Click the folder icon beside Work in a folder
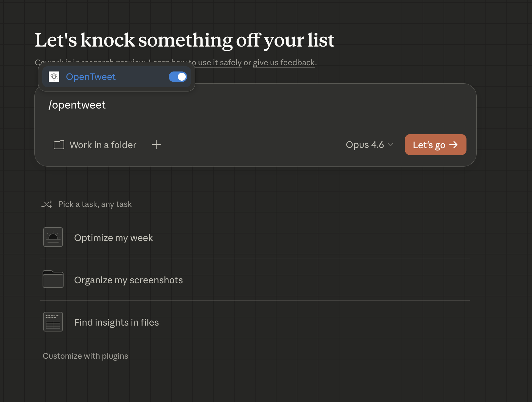Image resolution: width=532 pixels, height=402 pixels. click(x=59, y=145)
